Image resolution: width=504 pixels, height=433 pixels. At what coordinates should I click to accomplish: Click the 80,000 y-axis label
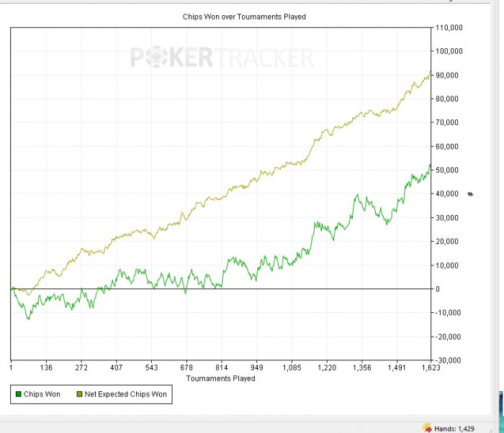tap(447, 99)
